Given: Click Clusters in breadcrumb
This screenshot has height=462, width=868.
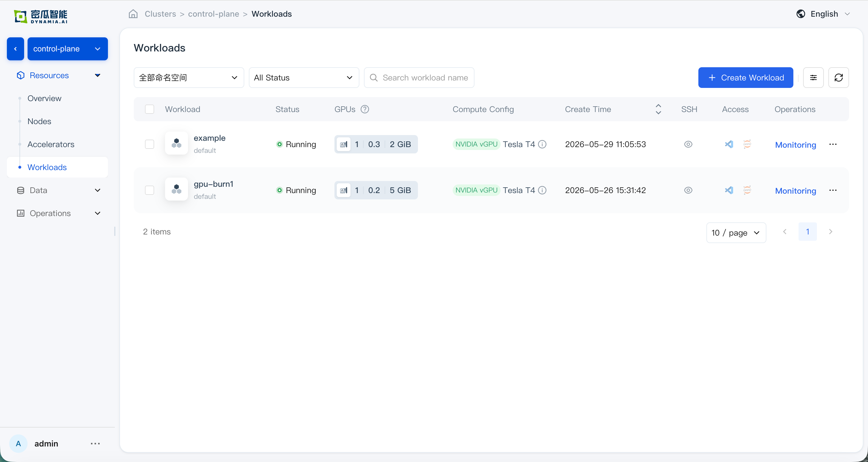Looking at the screenshot, I should point(160,14).
